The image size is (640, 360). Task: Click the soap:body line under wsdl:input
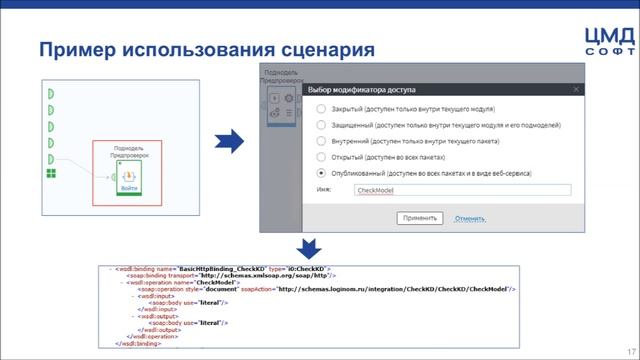pyautogui.click(x=189, y=303)
